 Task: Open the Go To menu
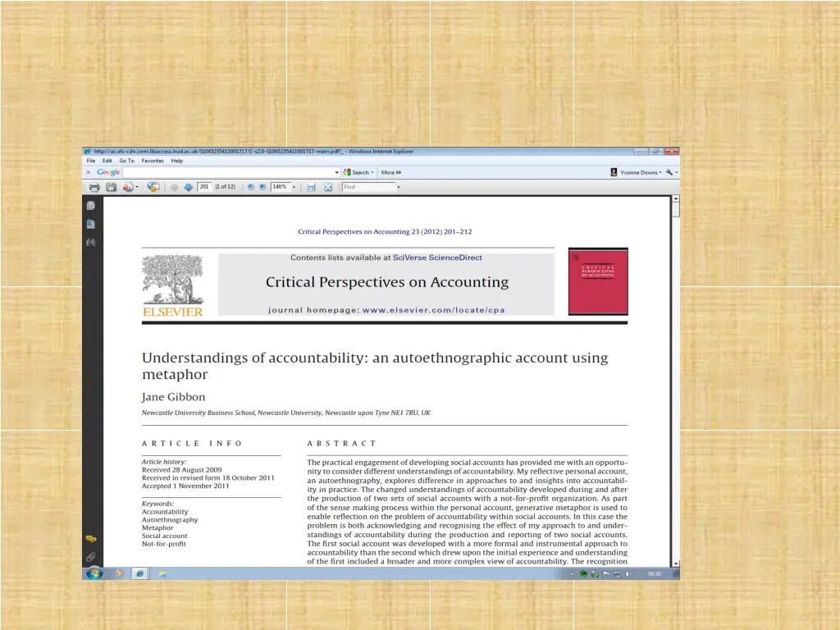point(126,161)
